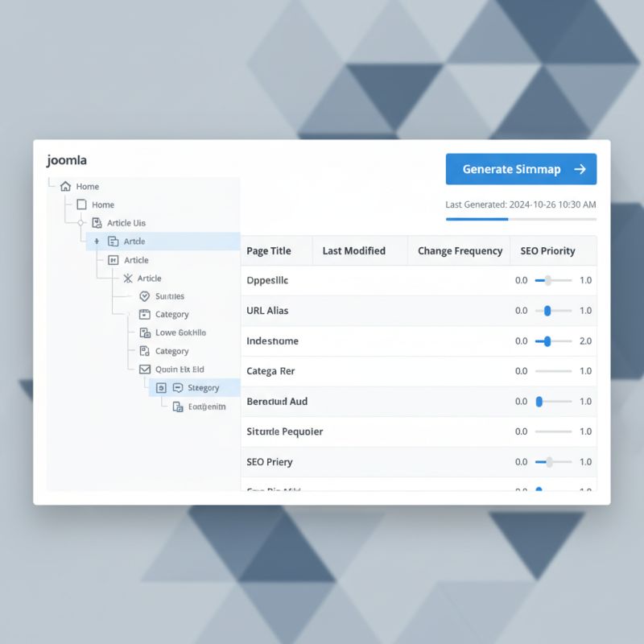Sort by Last Modified column header
This screenshot has width=644, height=644.
coord(354,251)
